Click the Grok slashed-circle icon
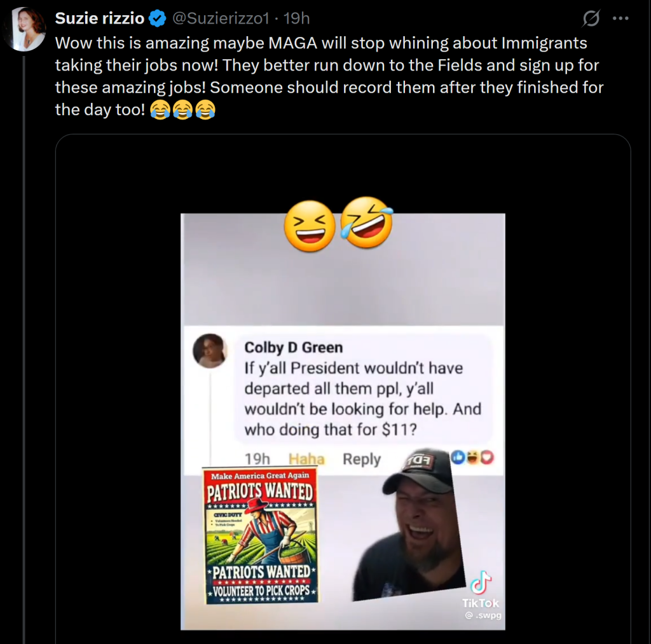Viewport: 651px width, 644px height. point(591,19)
